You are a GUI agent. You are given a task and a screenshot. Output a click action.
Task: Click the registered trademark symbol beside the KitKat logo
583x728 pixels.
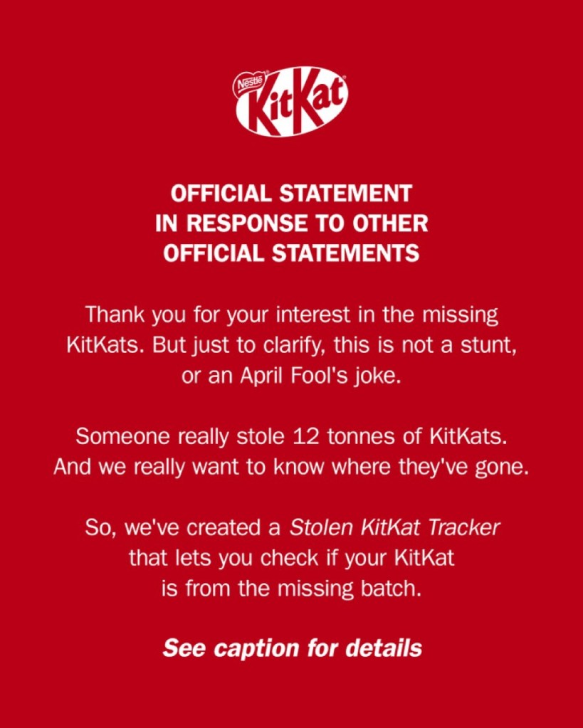click(344, 77)
